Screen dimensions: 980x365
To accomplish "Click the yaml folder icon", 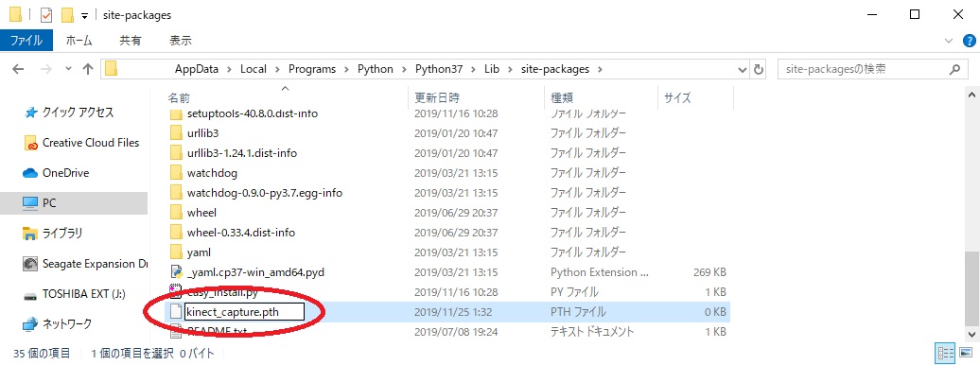I will pyautogui.click(x=176, y=252).
